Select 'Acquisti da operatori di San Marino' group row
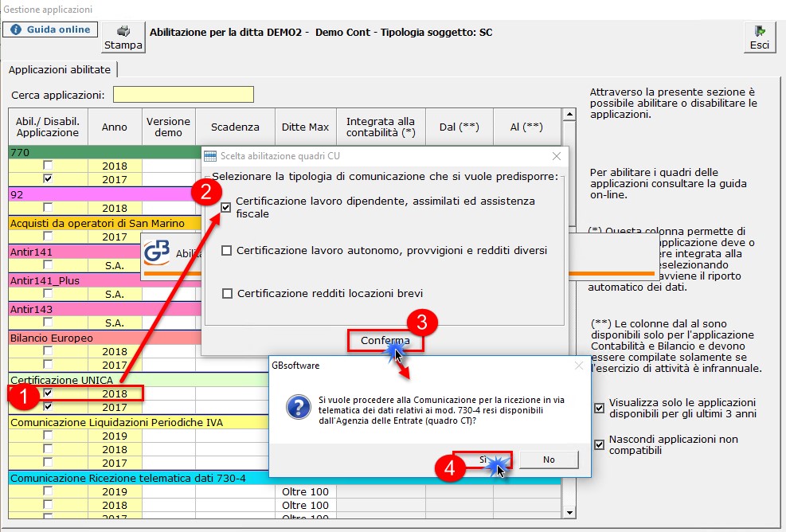The width and height of the screenshot is (786, 532). coord(105,223)
